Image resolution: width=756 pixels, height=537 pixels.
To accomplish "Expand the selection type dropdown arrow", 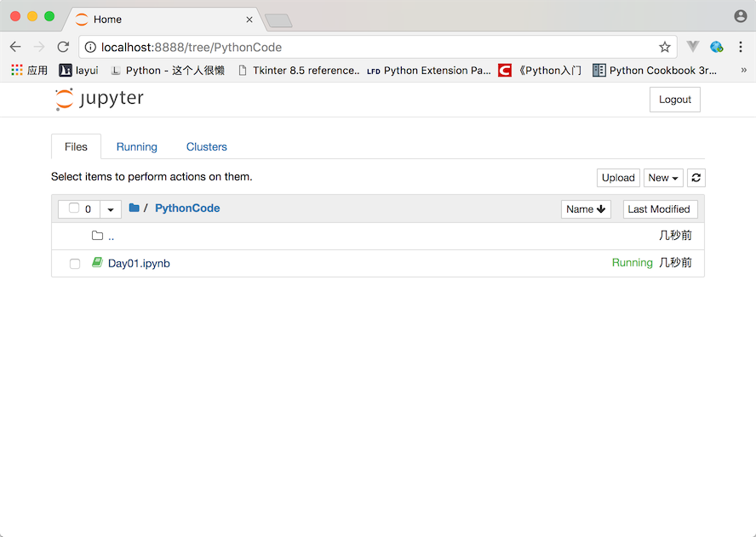I will [x=111, y=209].
